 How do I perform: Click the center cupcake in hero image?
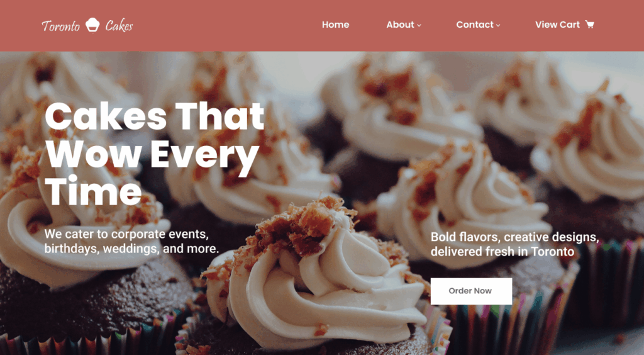click(x=316, y=279)
